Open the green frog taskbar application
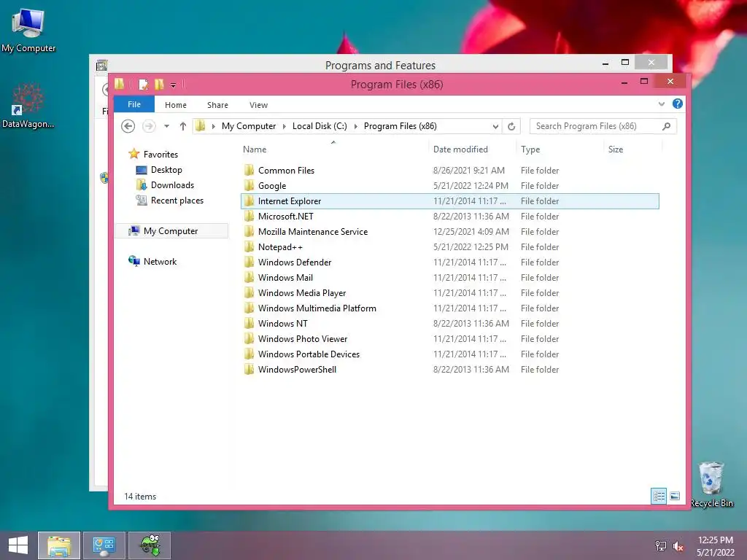Viewport: 747px width, 560px height. pos(150,545)
